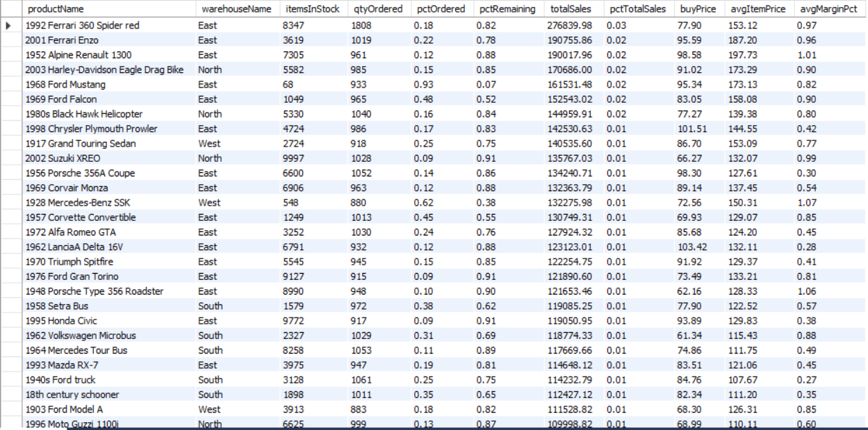Select the qtyOrdered column header
Viewport: 868px width, 430px height.
(x=378, y=9)
